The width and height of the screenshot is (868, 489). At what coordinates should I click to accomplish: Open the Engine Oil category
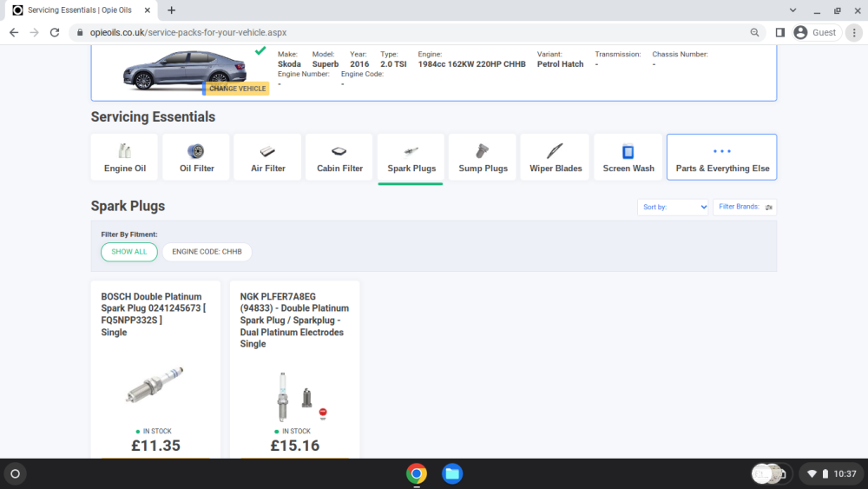[x=124, y=156]
